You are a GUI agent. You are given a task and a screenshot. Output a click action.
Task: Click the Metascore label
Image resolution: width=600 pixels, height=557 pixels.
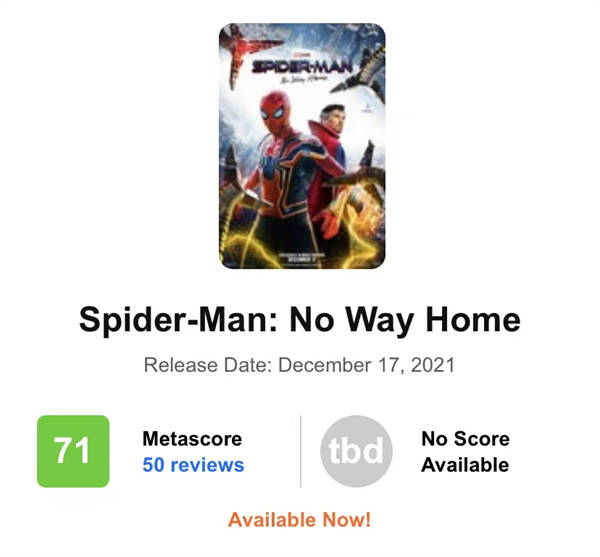(x=192, y=438)
